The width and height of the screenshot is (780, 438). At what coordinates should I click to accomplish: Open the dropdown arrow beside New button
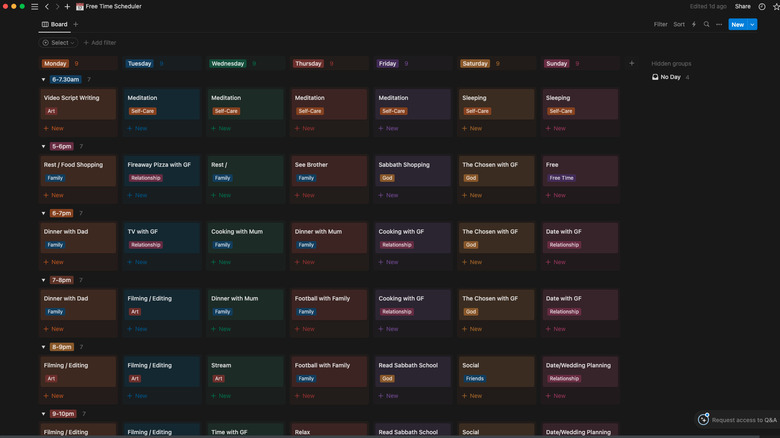pyautogui.click(x=752, y=24)
